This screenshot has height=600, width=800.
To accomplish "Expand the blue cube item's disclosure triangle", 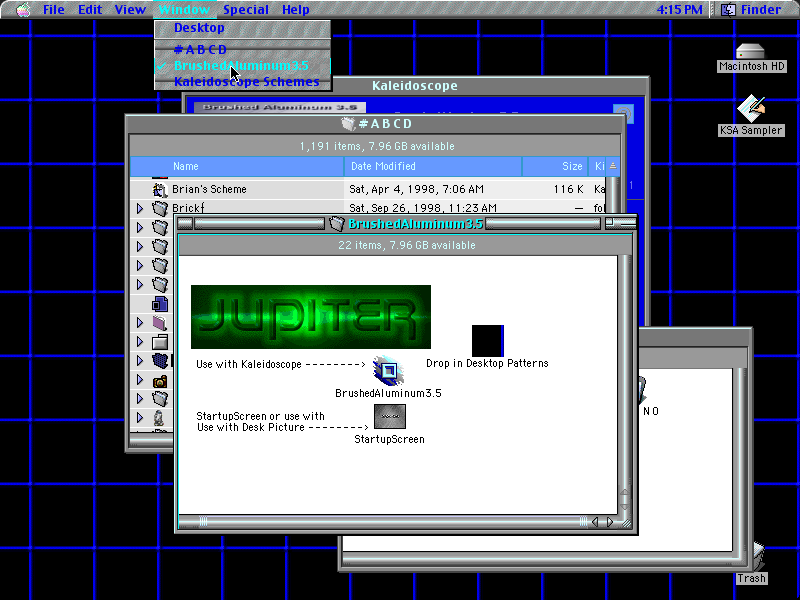I will [x=140, y=361].
